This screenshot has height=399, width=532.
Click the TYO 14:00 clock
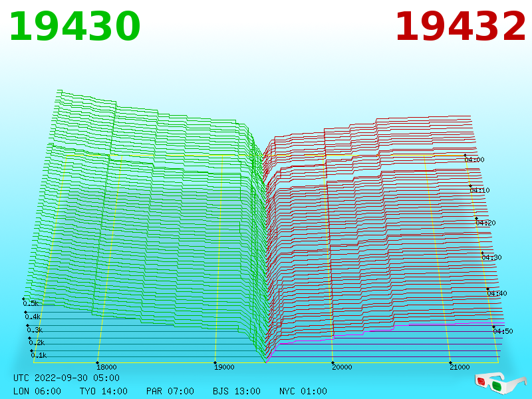point(104,391)
